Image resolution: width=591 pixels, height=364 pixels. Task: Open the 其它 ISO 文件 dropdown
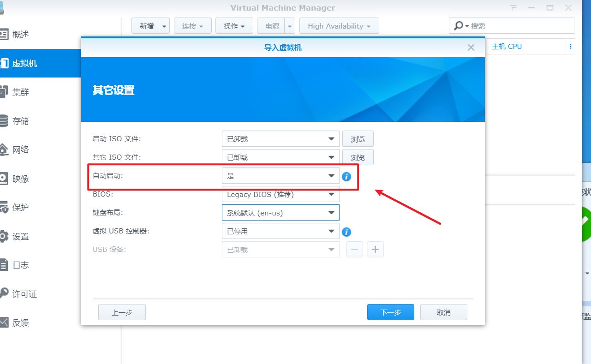point(281,157)
